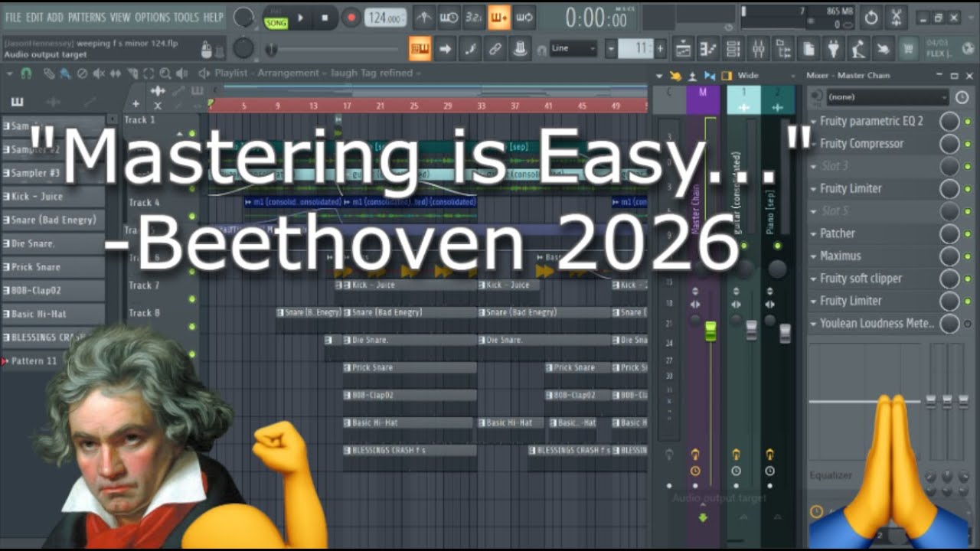Mute playlist Track 7 green dot
The image size is (980, 551).
point(192,299)
